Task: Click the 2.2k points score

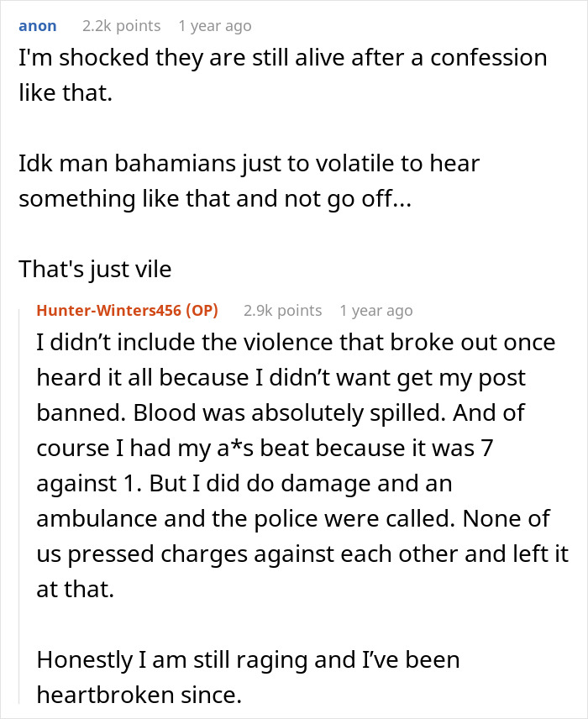Action: [115, 26]
